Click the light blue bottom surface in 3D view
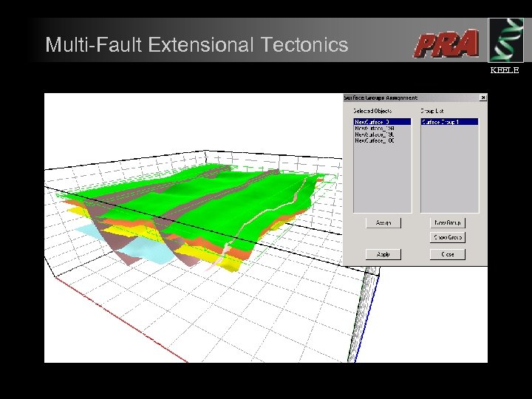 pyautogui.click(x=149, y=250)
